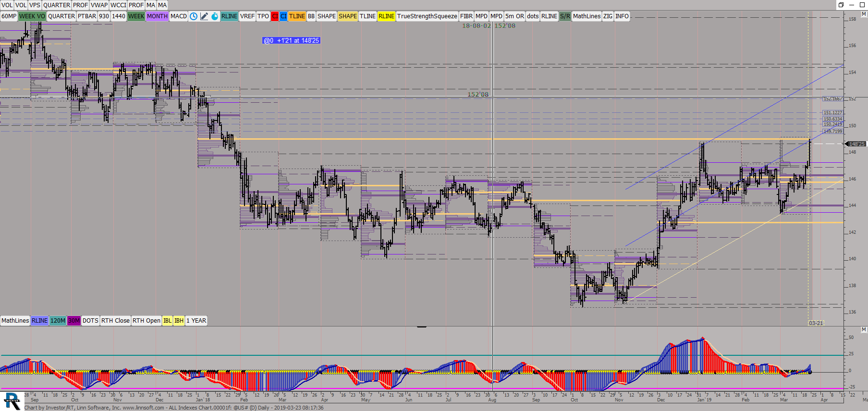Click the VWAP button in top row
Screen dimensions: 868x411
pos(99,5)
